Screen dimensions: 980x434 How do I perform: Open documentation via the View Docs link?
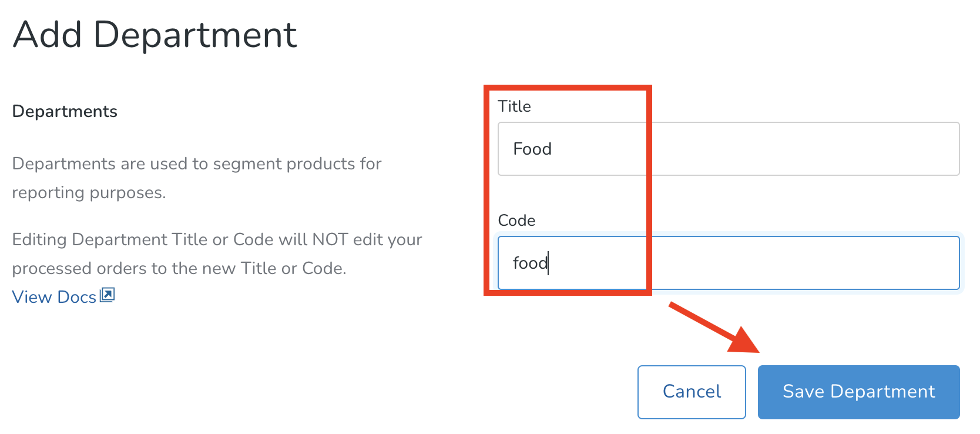coord(54,297)
